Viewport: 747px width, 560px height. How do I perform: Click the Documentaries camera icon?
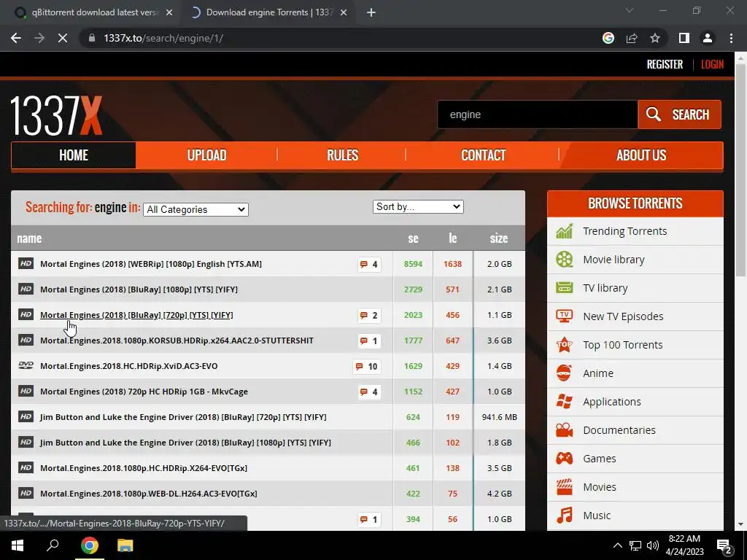tap(564, 430)
